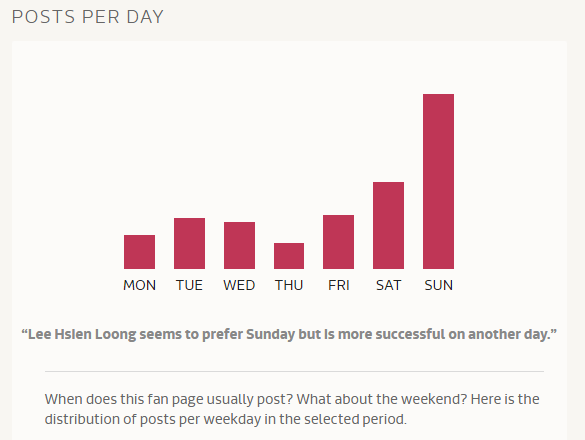Select the Saturday bar
This screenshot has width=585, height=440.
[x=388, y=225]
